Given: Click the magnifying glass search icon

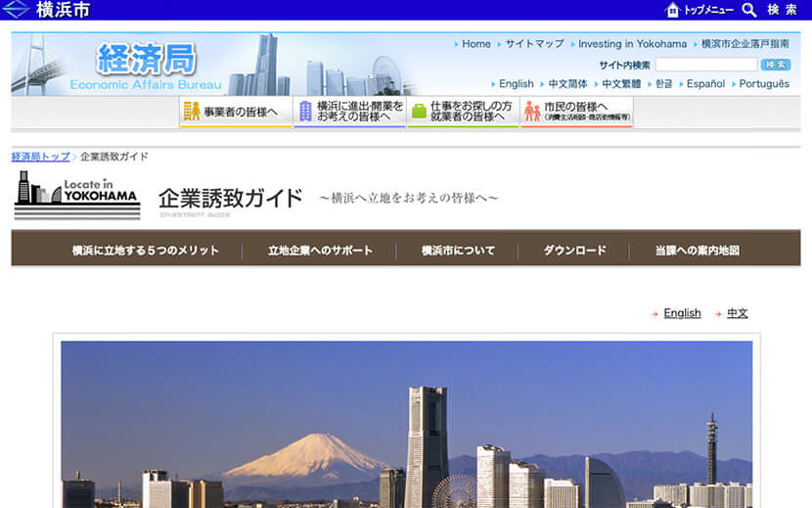Looking at the screenshot, I should point(749,10).
